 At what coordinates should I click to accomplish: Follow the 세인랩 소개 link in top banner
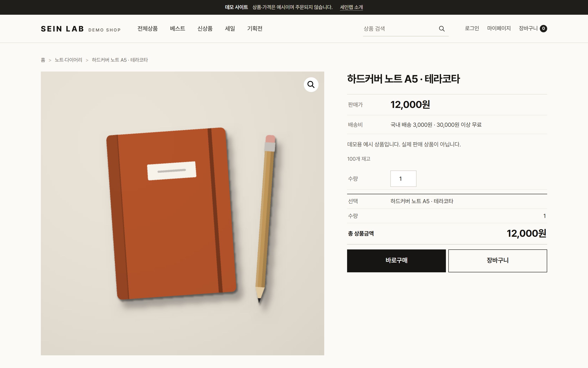pos(351,7)
